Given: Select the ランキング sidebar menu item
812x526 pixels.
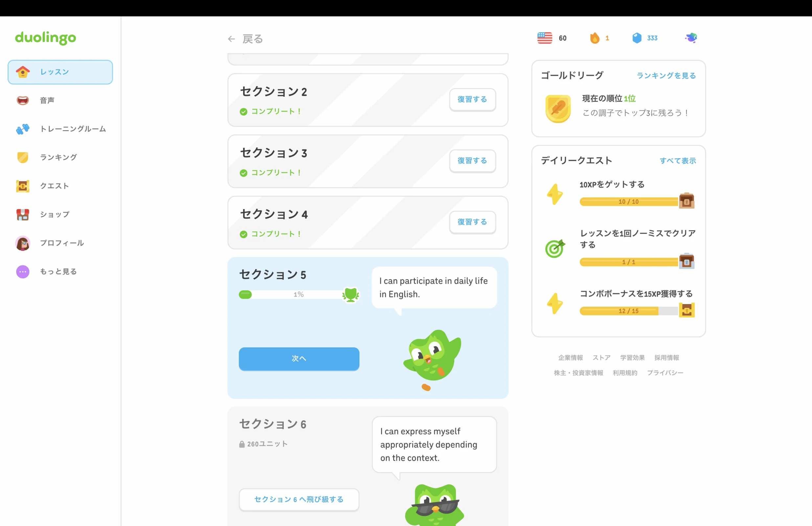Looking at the screenshot, I should (x=60, y=157).
